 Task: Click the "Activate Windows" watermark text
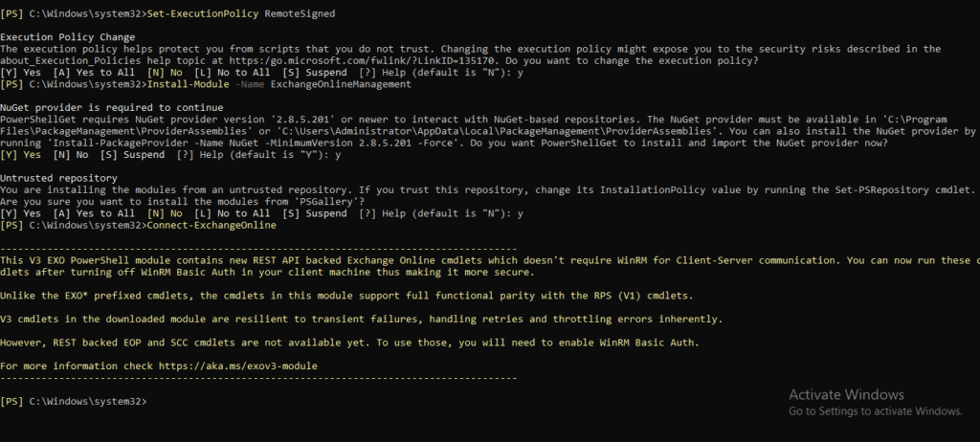(x=846, y=394)
